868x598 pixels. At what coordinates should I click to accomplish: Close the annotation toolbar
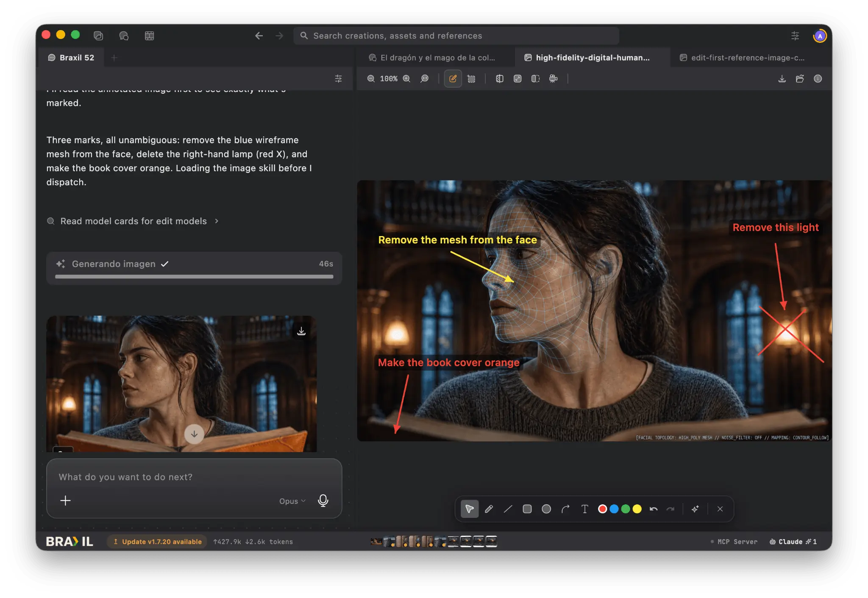[x=720, y=509]
